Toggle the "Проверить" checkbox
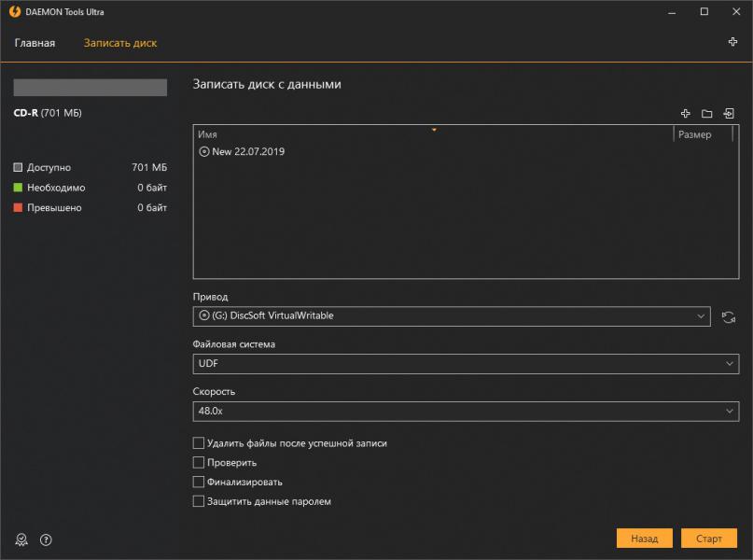This screenshot has height=560, width=753. click(198, 463)
